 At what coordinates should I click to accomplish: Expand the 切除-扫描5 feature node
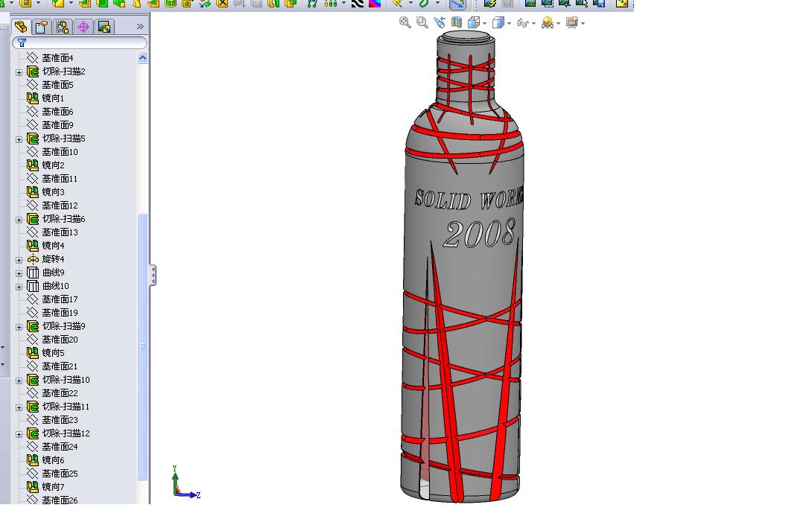point(19,139)
